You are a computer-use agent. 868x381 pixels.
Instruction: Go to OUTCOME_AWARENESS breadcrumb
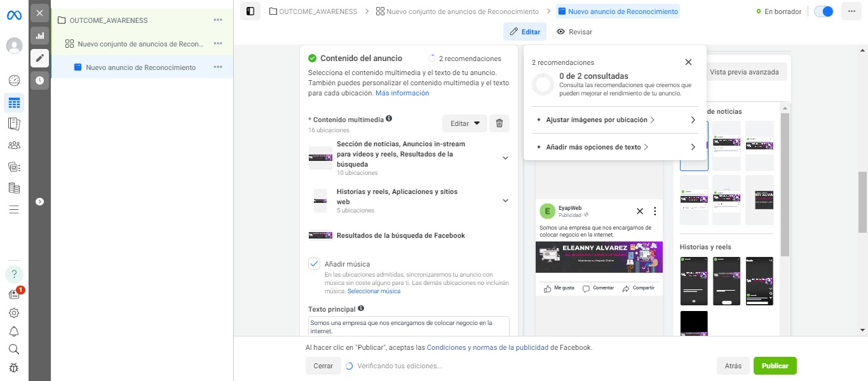click(x=313, y=11)
